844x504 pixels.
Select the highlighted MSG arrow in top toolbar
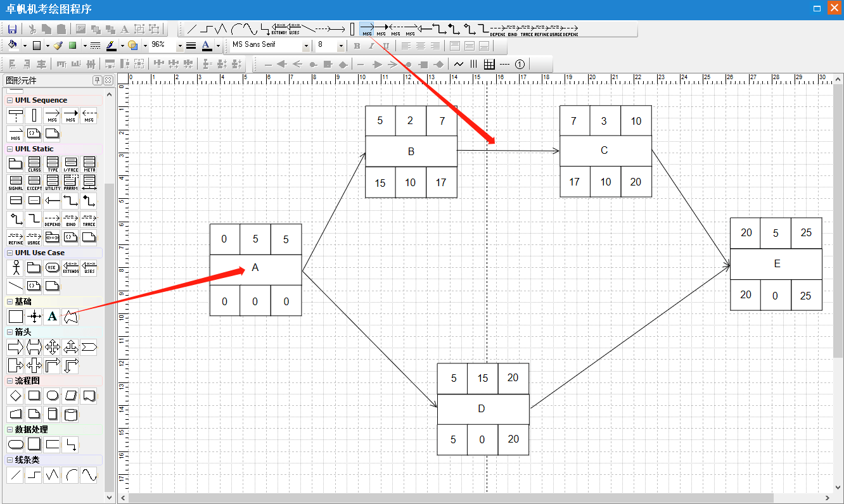click(367, 29)
